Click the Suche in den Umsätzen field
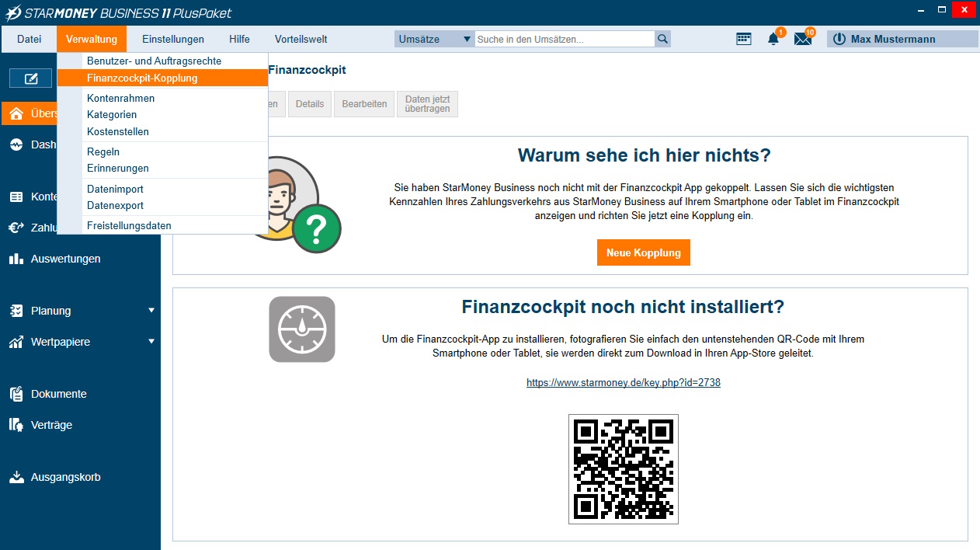The width and height of the screenshot is (980, 550). pos(564,39)
